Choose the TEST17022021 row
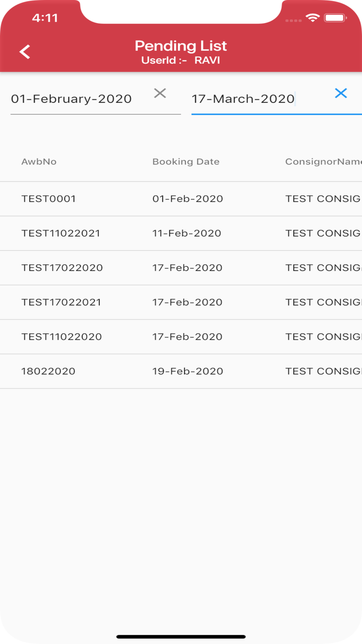 61,302
